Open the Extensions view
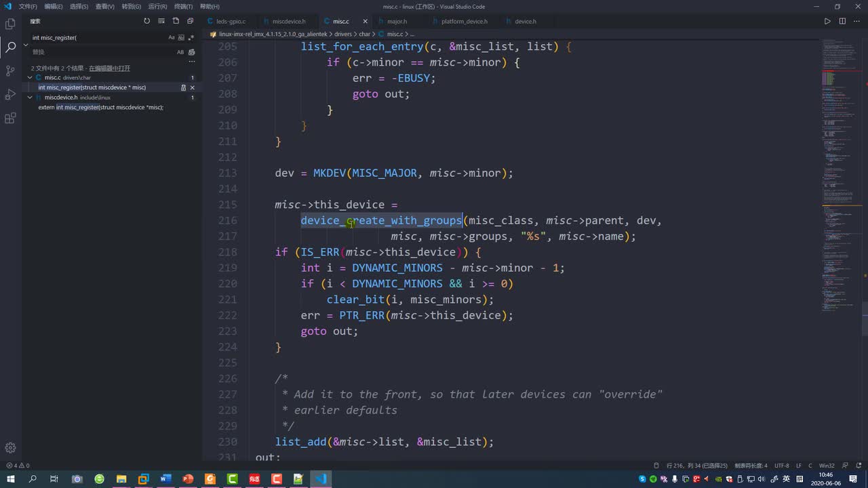 [x=10, y=118]
